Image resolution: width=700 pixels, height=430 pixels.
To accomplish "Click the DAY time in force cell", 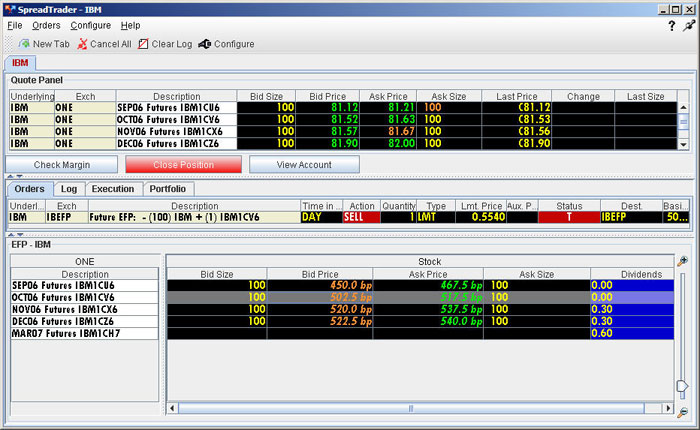I will 321,217.
